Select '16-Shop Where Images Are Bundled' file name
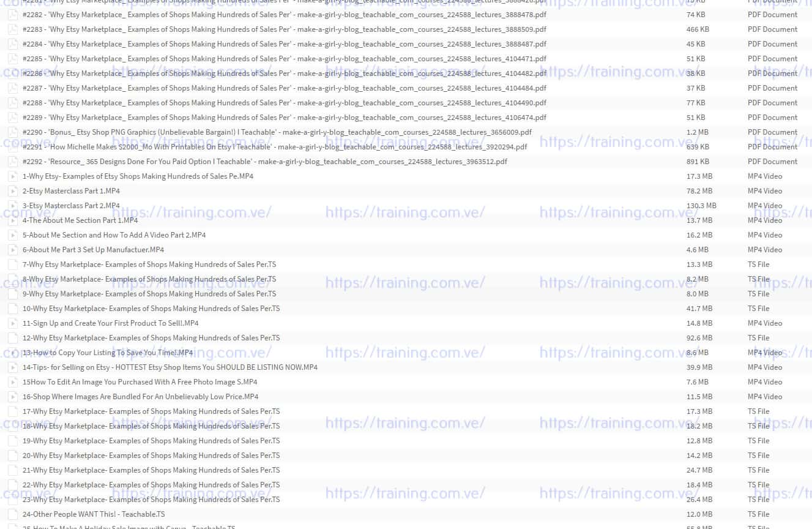This screenshot has width=812, height=529. point(141,397)
